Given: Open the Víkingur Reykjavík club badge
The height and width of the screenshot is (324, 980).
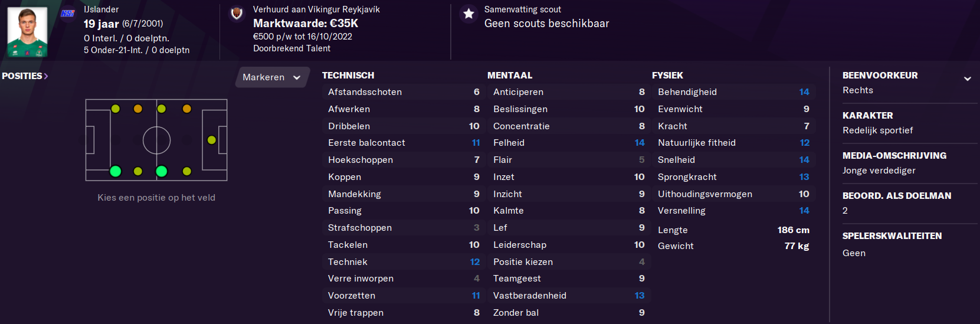Looking at the screenshot, I should click(237, 14).
